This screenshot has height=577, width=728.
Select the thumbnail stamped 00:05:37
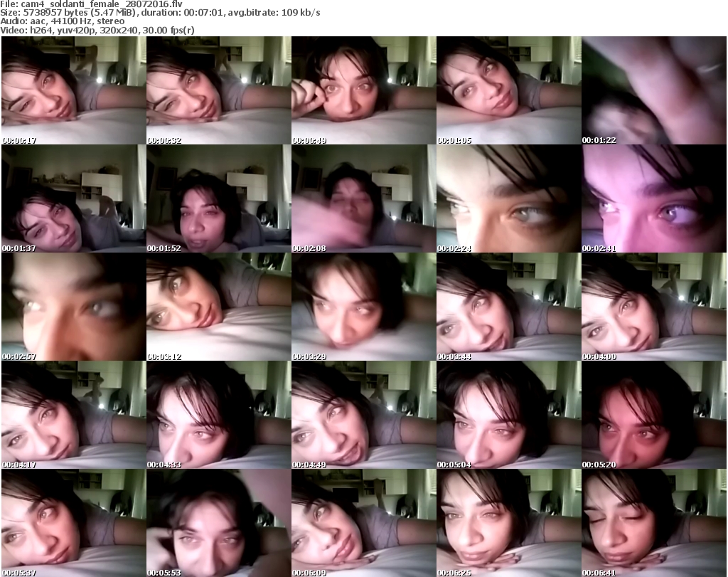click(x=74, y=523)
